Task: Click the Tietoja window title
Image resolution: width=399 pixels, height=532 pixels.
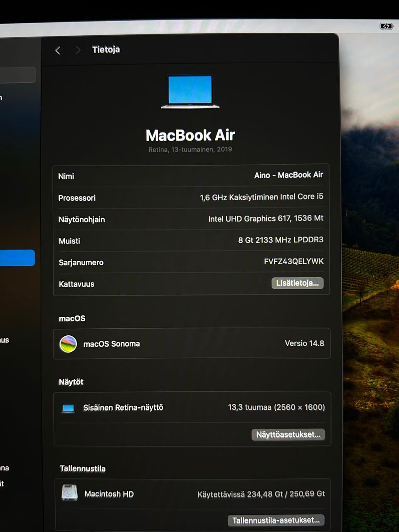Action: pos(106,49)
